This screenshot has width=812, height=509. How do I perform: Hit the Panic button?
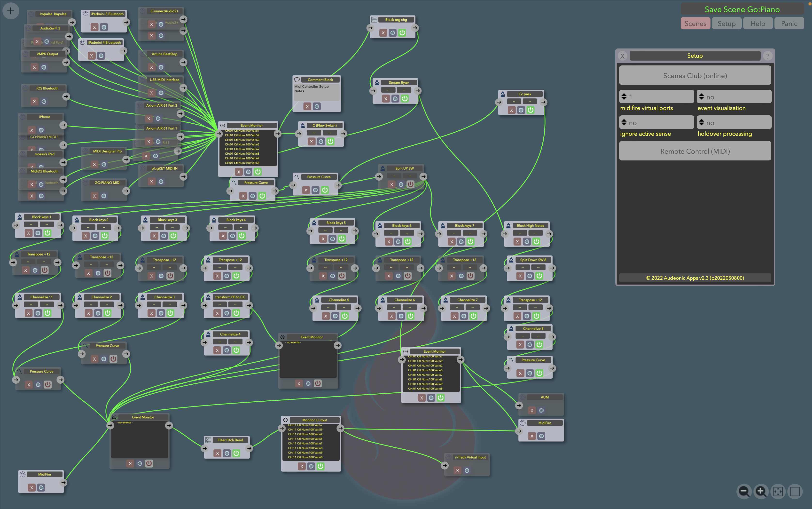tap(789, 24)
